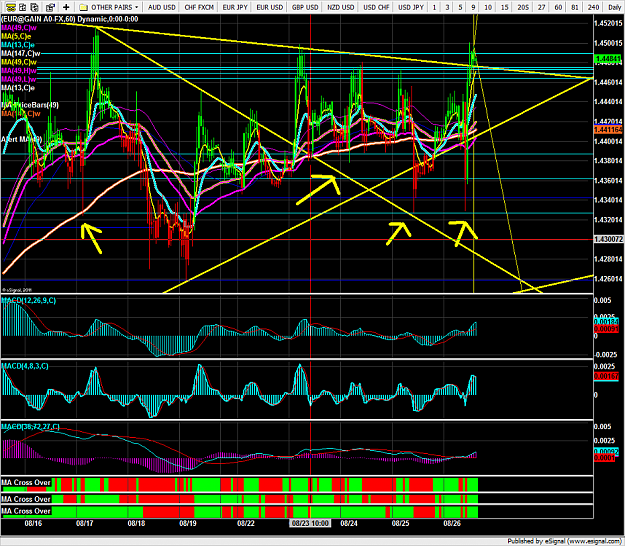
Task: Click the 08/23 10:00 cursor time label
Action: [310, 523]
